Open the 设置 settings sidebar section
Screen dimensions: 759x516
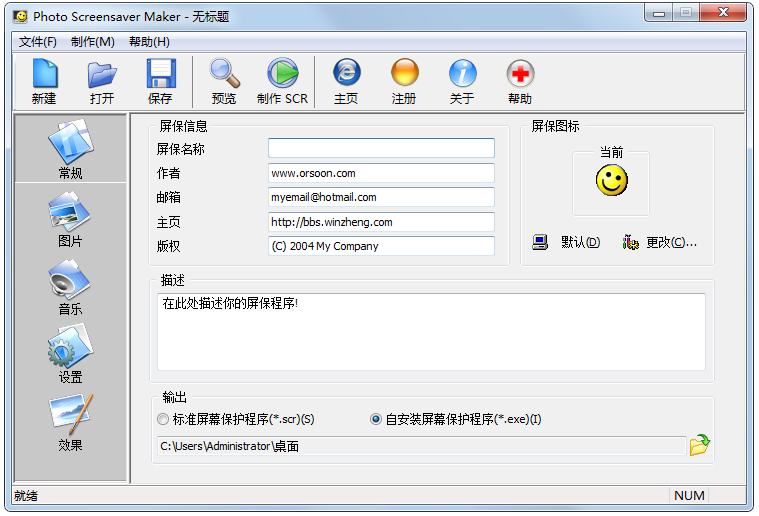[x=70, y=356]
